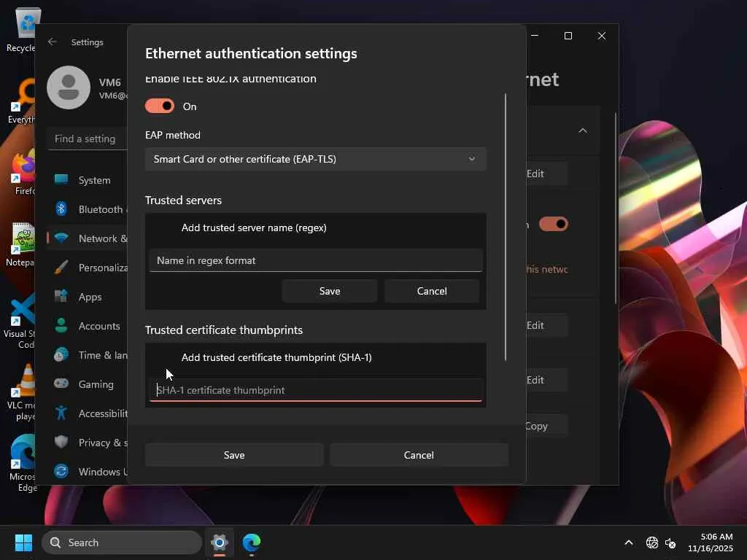
Task: Select the Microsoft Edge desktop shortcut
Action: (23, 463)
